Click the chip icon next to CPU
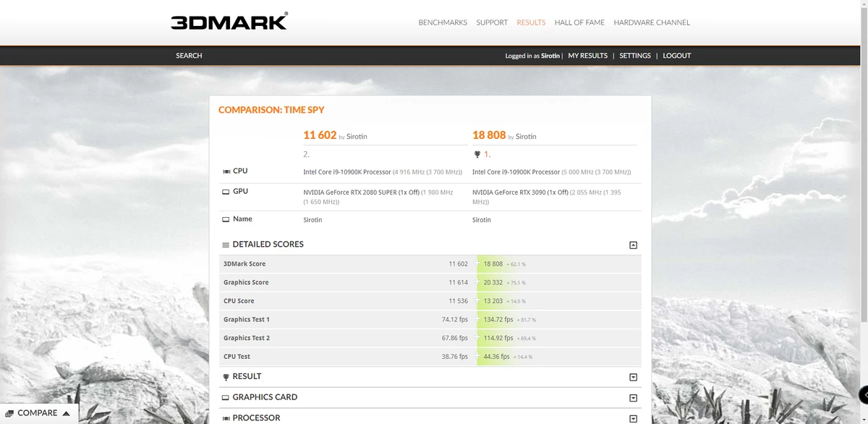This screenshot has height=424, width=868. pos(226,171)
